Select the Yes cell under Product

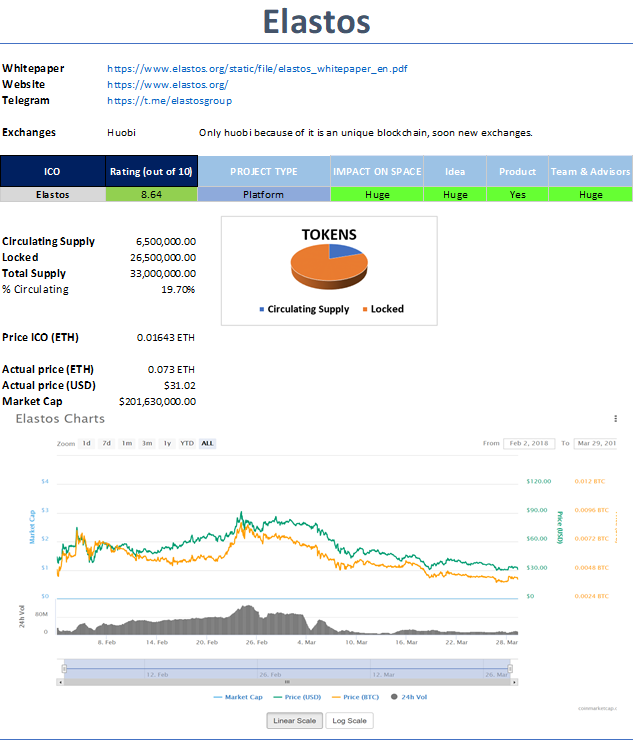517,195
